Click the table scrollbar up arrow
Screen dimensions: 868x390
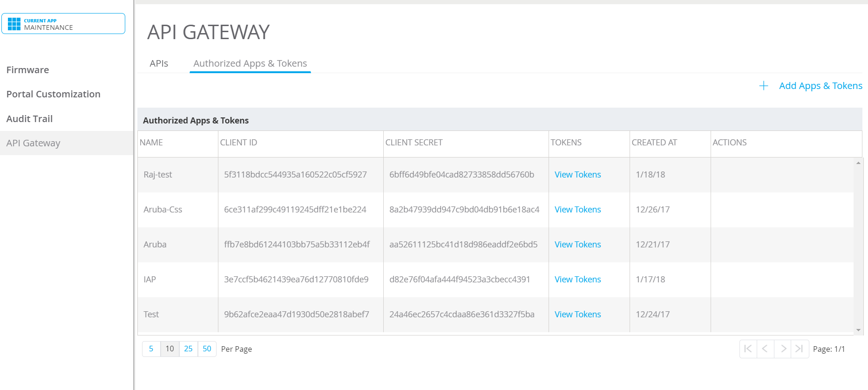858,163
